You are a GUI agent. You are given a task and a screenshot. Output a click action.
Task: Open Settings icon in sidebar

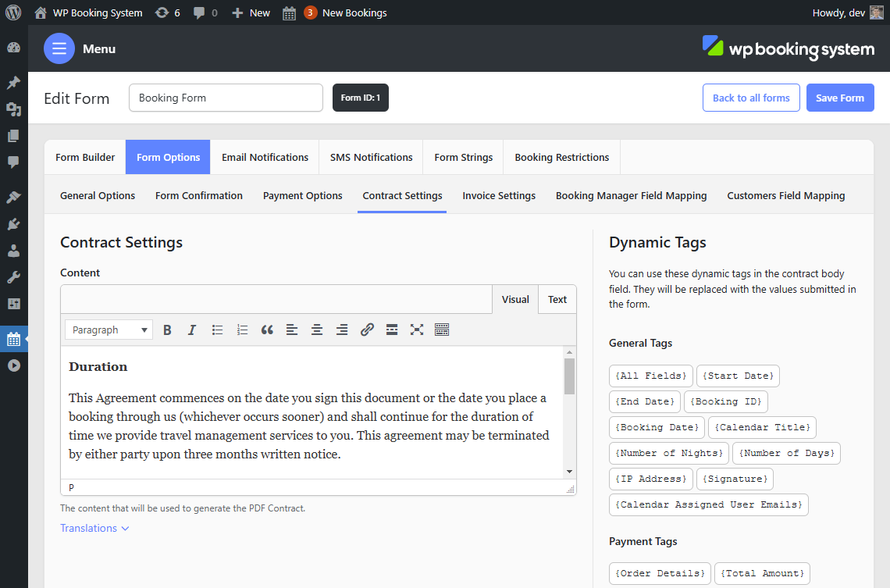pyautogui.click(x=13, y=304)
